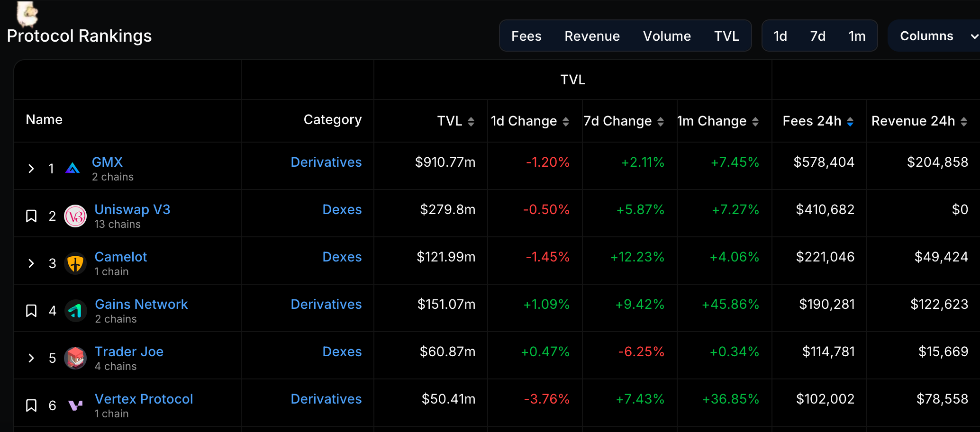Screen dimensions: 980x432
Task: Select the Revenue filter tab
Action: 592,36
